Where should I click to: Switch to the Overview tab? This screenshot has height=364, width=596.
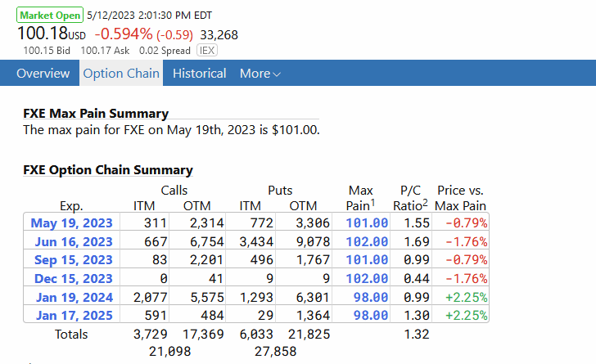click(43, 74)
